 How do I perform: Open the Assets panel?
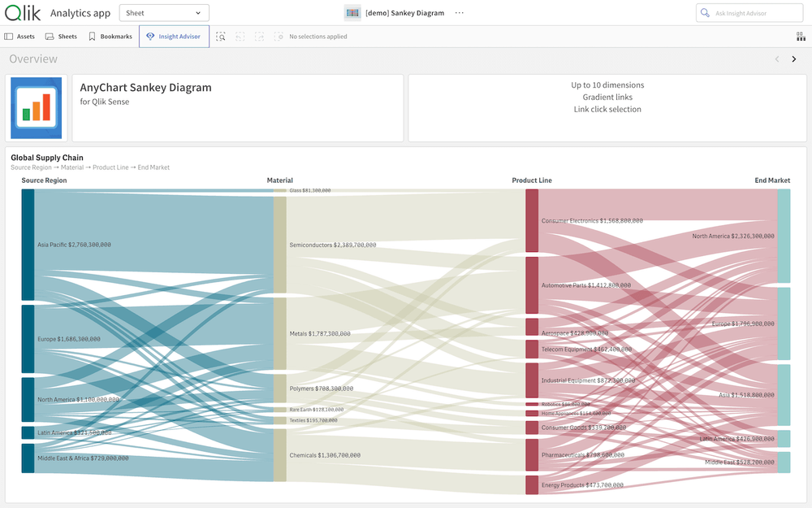point(19,37)
